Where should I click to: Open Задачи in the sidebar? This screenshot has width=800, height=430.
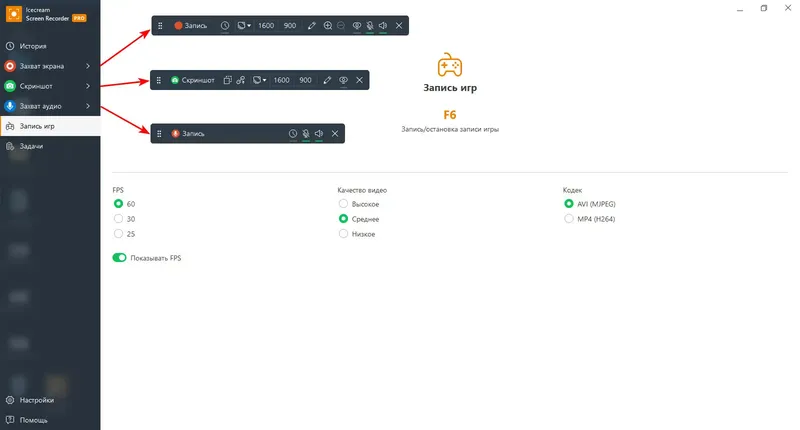click(x=50, y=146)
